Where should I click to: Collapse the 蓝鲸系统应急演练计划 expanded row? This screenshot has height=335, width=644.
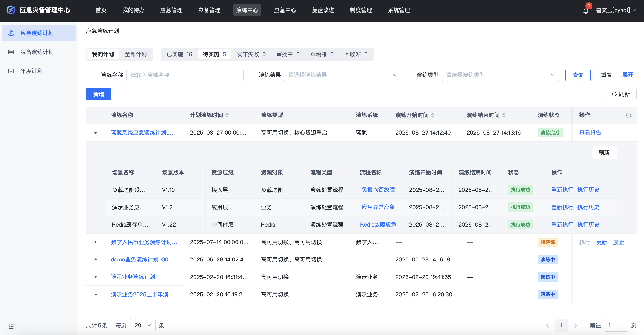[x=95, y=133]
